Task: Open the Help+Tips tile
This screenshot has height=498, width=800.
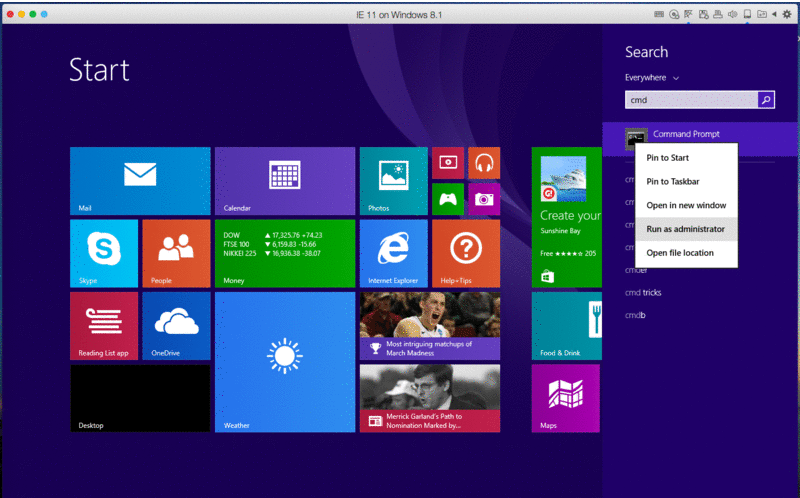Action: pyautogui.click(x=466, y=254)
